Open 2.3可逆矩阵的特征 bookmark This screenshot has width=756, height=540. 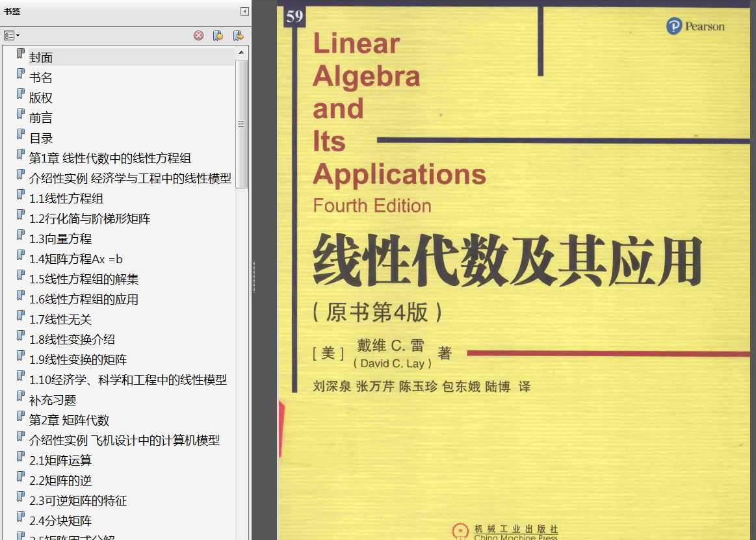click(x=78, y=501)
